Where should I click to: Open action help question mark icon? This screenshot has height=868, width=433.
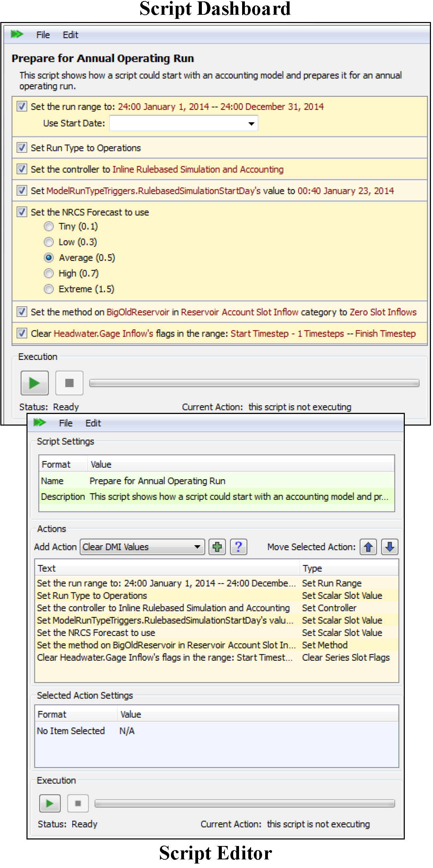(238, 547)
